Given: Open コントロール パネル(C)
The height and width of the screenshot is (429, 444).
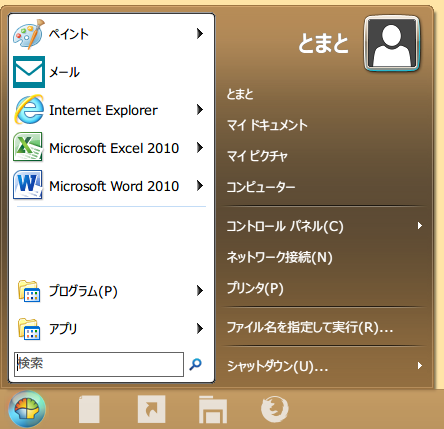Looking at the screenshot, I should (285, 226).
